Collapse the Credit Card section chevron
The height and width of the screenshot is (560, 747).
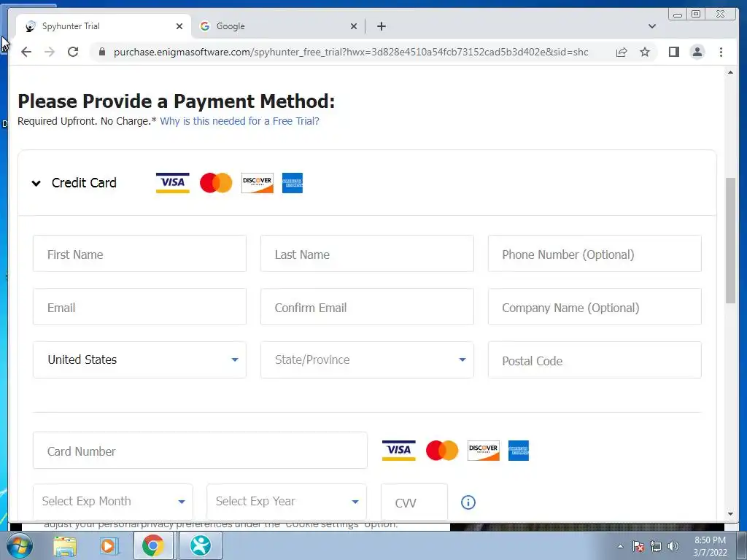tap(36, 183)
